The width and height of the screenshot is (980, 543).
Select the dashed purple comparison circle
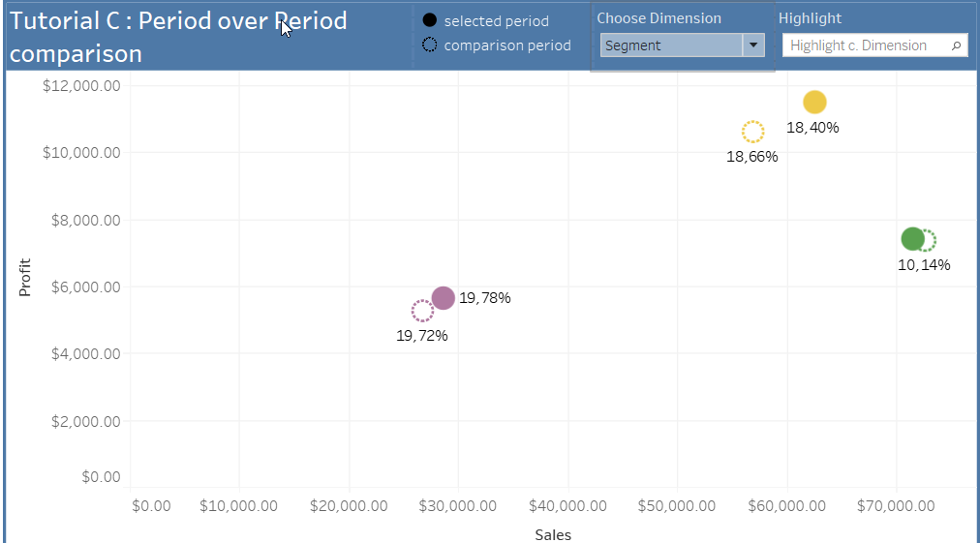tap(422, 311)
